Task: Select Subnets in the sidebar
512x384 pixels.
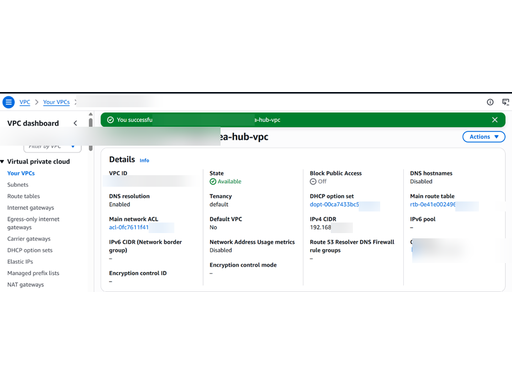Action: pyautogui.click(x=18, y=185)
